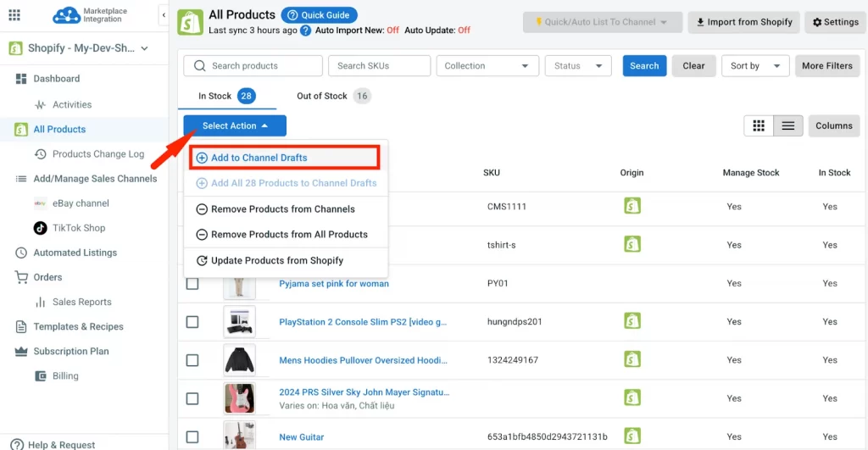Click the Help & Request question icon

[x=17, y=444]
